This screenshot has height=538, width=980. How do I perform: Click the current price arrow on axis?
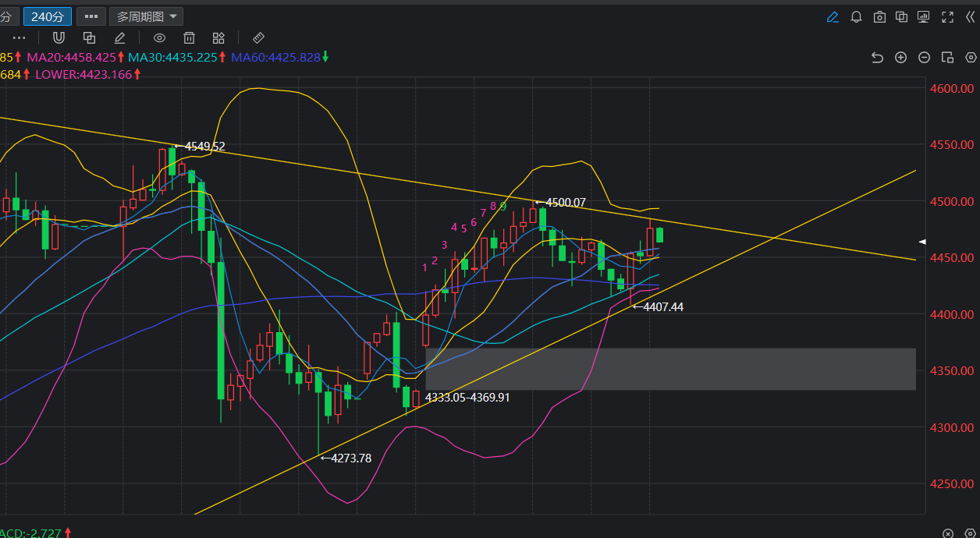click(x=922, y=242)
